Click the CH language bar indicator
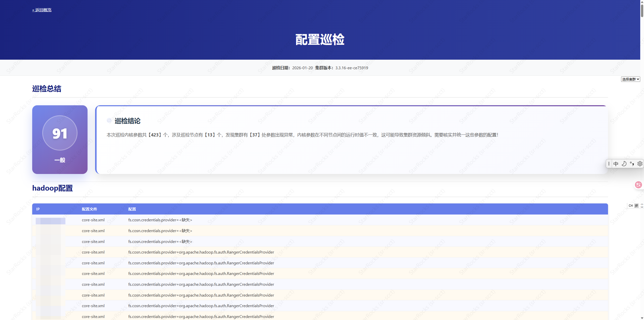Viewport: 644px width, 320px height. [631, 206]
